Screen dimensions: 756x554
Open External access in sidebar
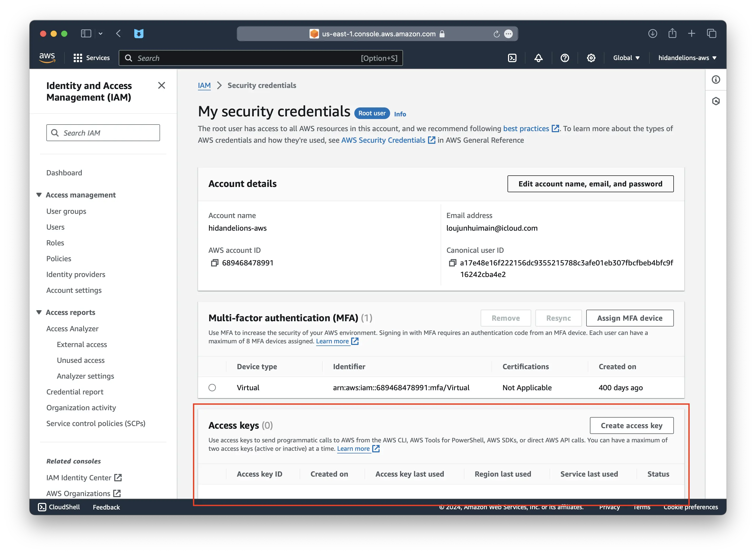click(x=82, y=344)
